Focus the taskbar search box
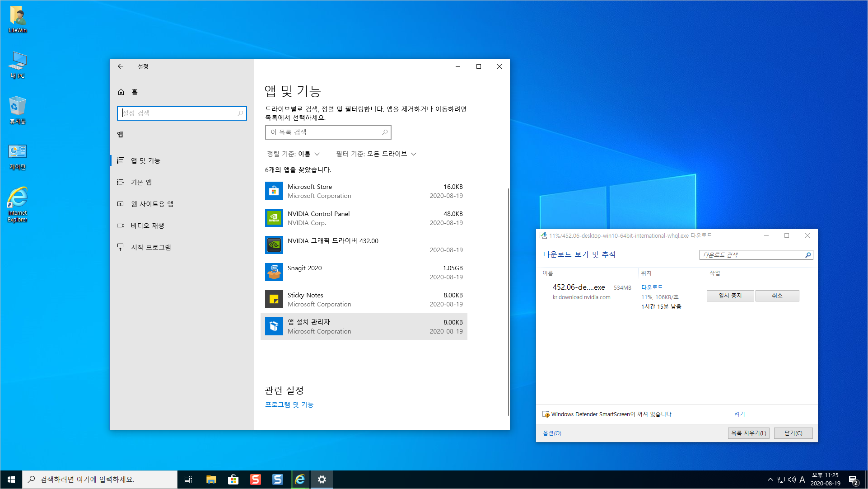Screen dimensions: 868x489 pos(100,480)
